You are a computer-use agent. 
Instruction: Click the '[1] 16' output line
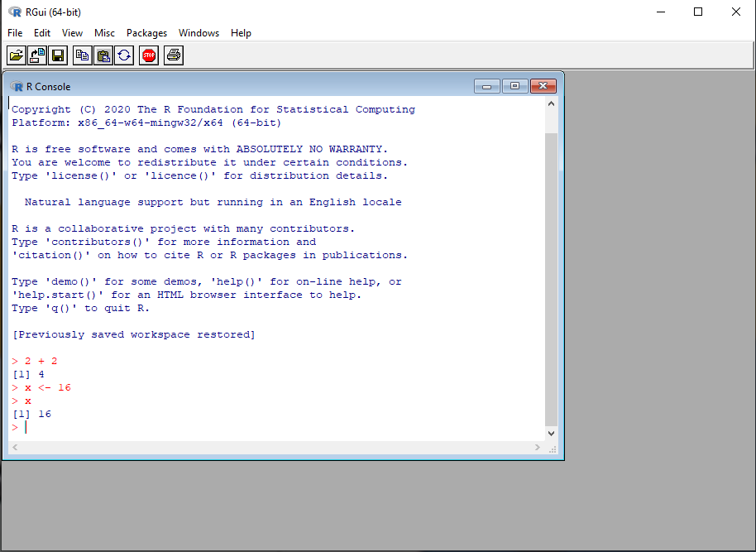pos(31,414)
